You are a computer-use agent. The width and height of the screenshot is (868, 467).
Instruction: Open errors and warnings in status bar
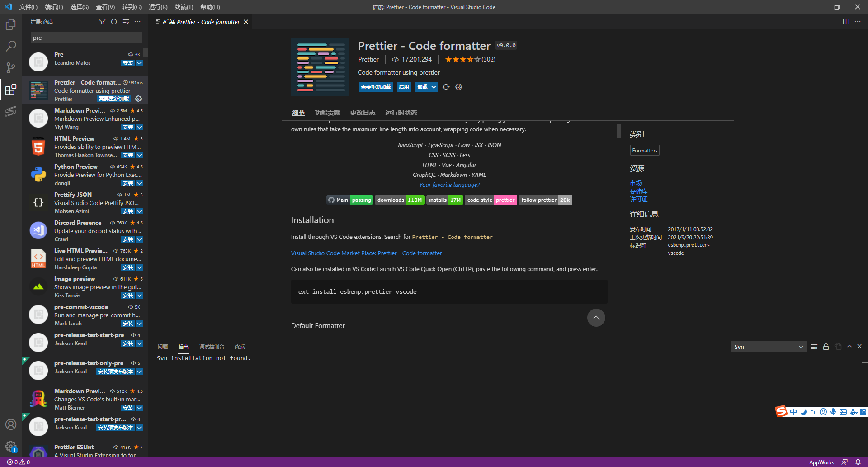coord(19,462)
